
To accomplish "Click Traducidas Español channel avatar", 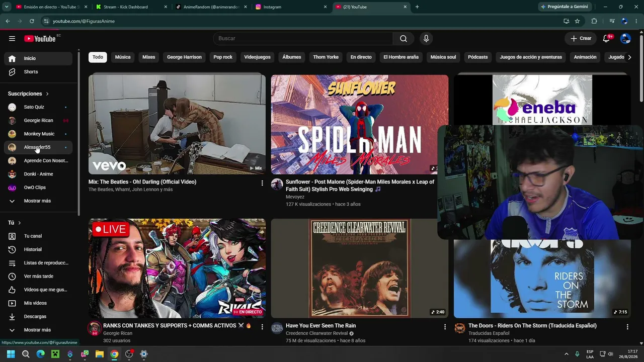I will [460, 328].
